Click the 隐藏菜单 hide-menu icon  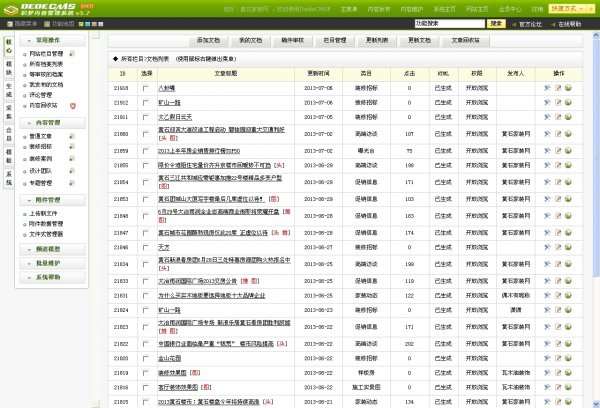pos(10,24)
